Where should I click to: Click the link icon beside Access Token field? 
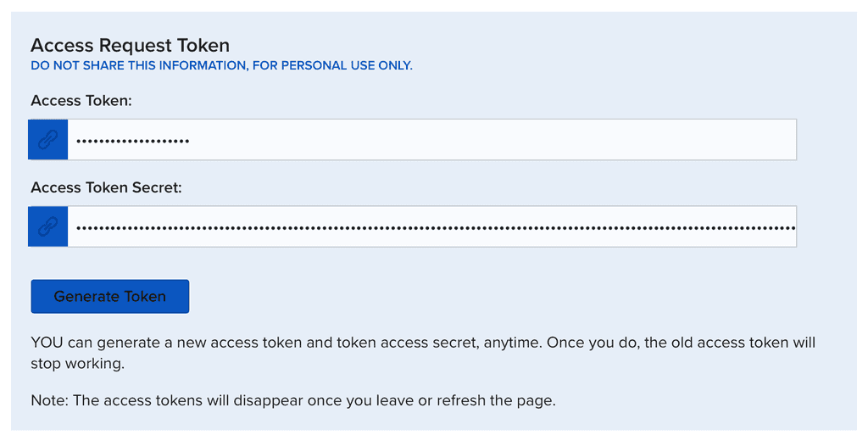point(48,140)
